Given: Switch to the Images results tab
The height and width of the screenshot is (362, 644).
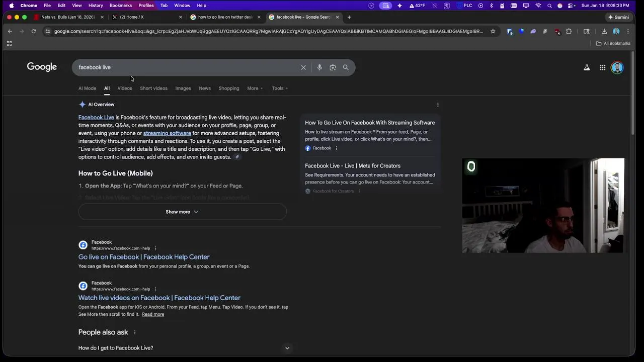Looking at the screenshot, I should [x=183, y=88].
